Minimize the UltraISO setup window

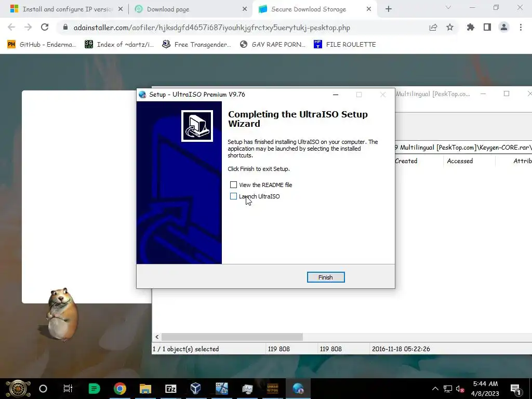click(x=336, y=95)
